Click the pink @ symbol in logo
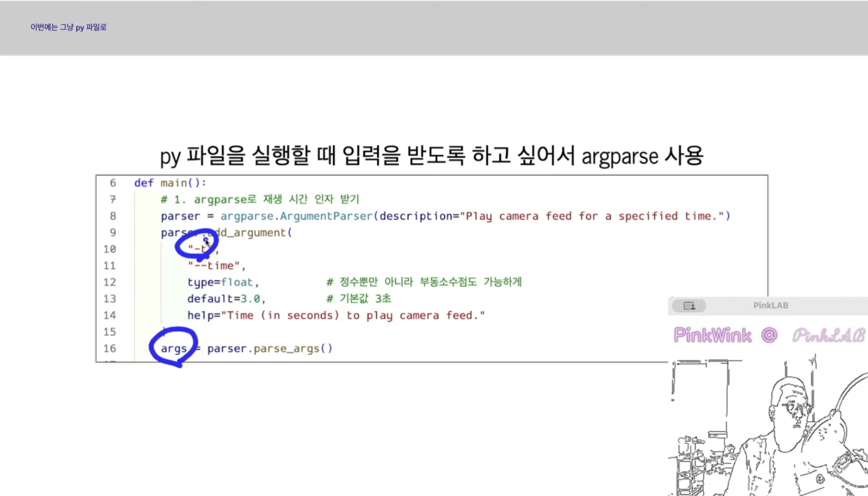 point(769,335)
